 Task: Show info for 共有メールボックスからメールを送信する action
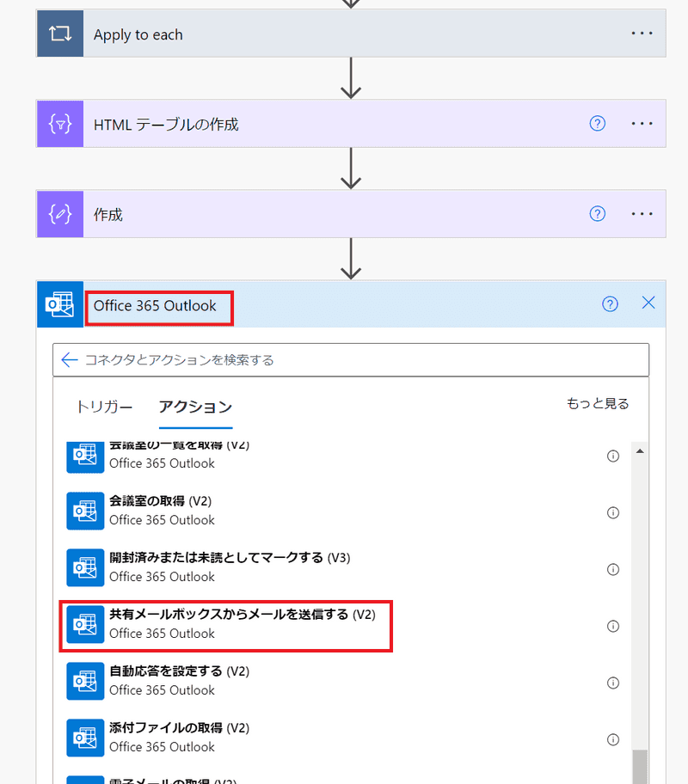(x=613, y=626)
